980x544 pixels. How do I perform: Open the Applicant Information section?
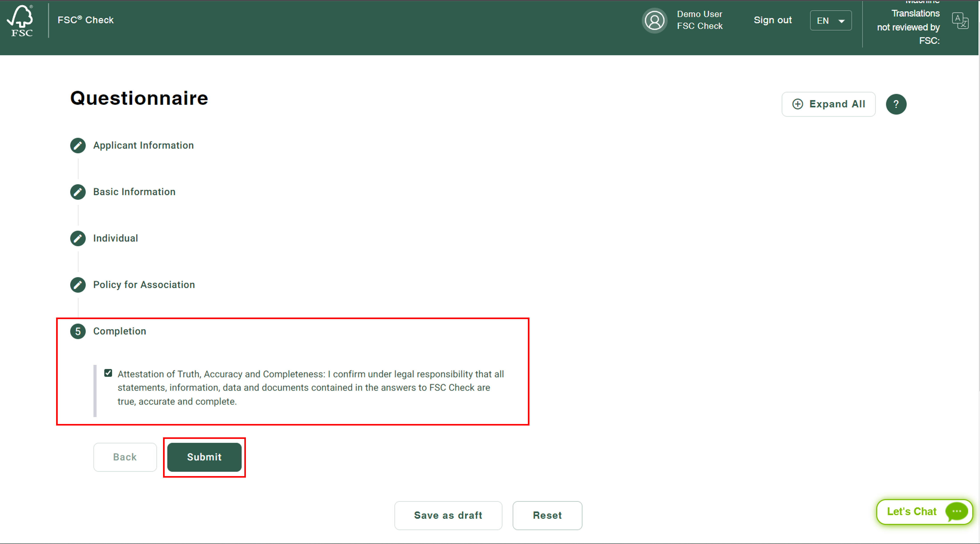[x=143, y=146]
